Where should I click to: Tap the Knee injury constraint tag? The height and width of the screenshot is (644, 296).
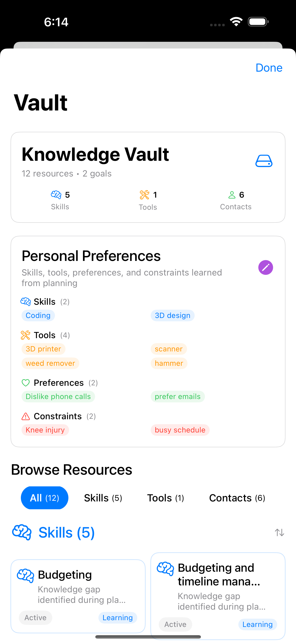click(x=45, y=430)
